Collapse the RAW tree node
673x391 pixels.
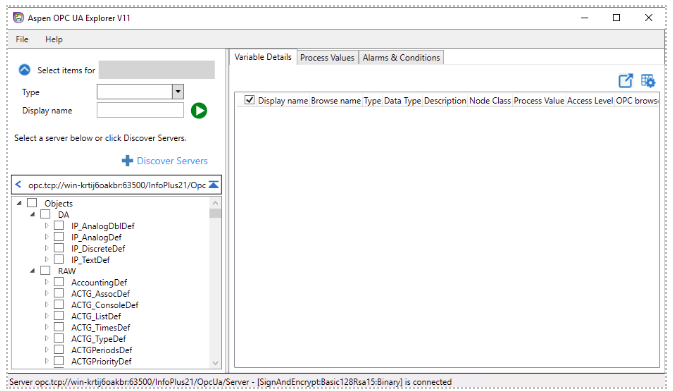[32, 271]
